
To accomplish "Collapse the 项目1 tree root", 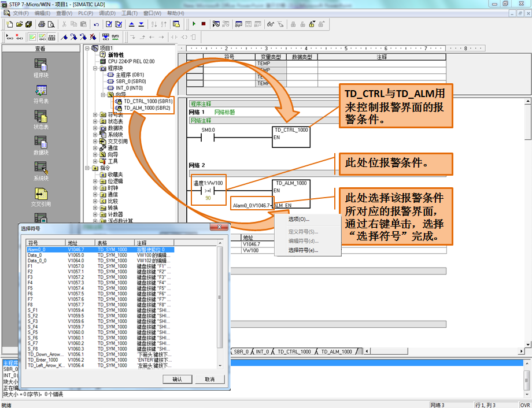I will click(x=87, y=49).
